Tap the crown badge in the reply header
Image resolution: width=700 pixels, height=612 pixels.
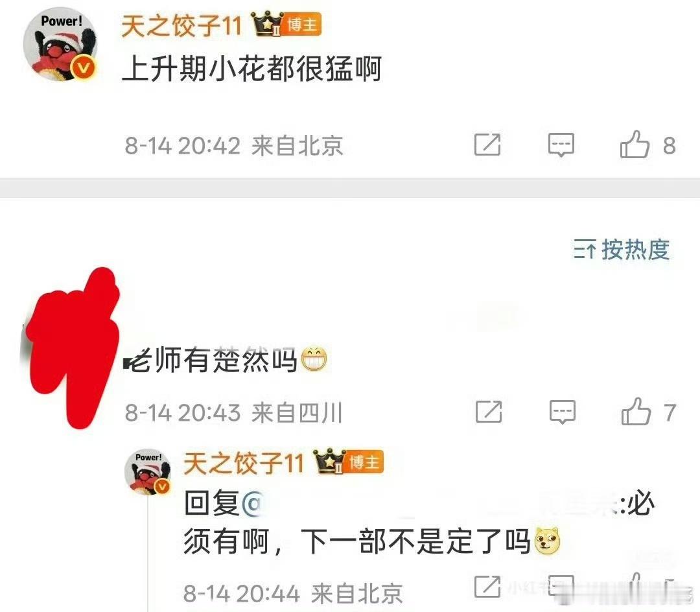pos(329,461)
